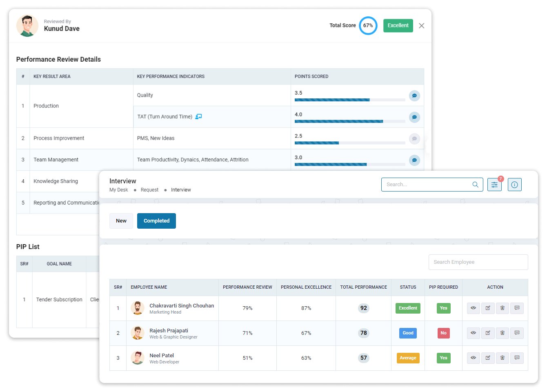Toggle the PIP Required 'No' badge for Rajesh

pos(443,333)
